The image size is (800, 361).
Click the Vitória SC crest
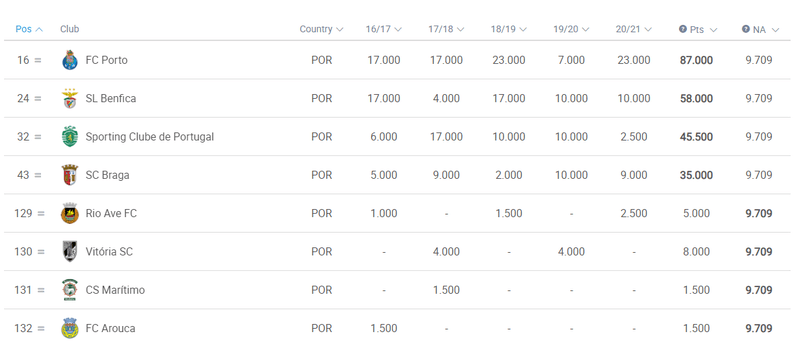tap(70, 251)
